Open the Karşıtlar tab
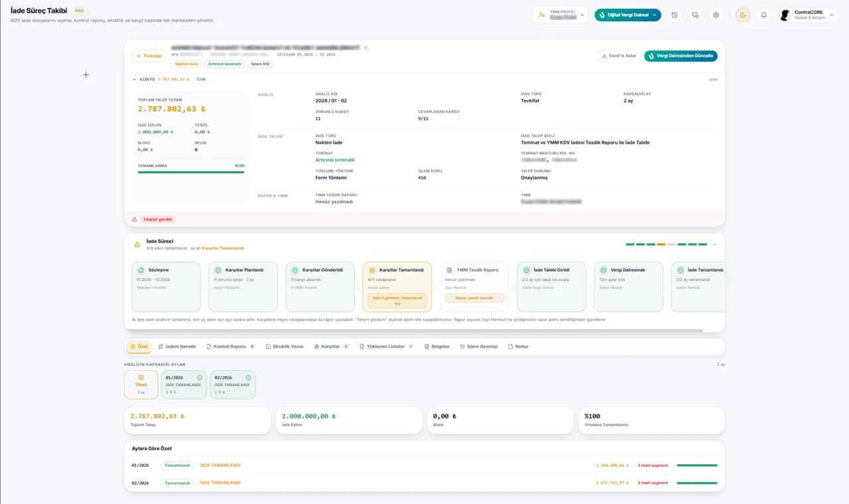Image resolution: width=849 pixels, height=504 pixels. point(331,347)
